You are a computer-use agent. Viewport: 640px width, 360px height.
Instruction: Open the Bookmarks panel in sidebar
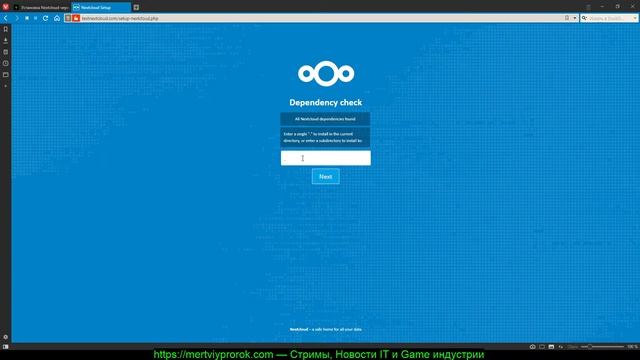6,29
